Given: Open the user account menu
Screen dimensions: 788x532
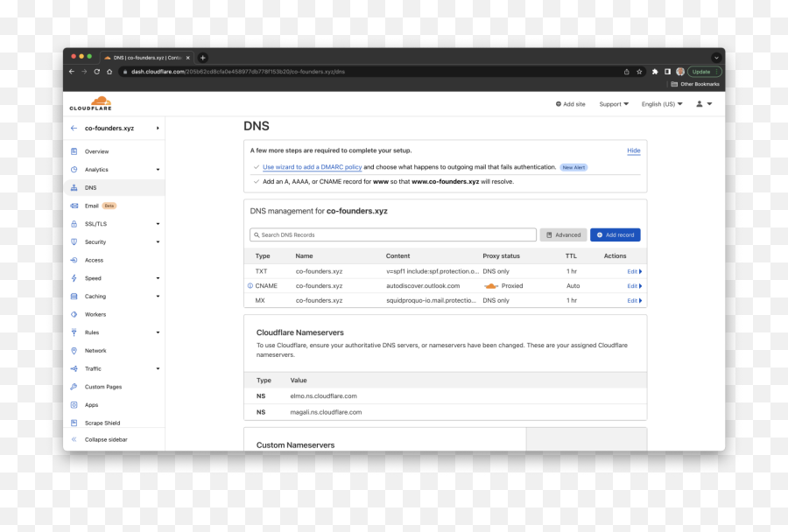Looking at the screenshot, I should coord(704,104).
